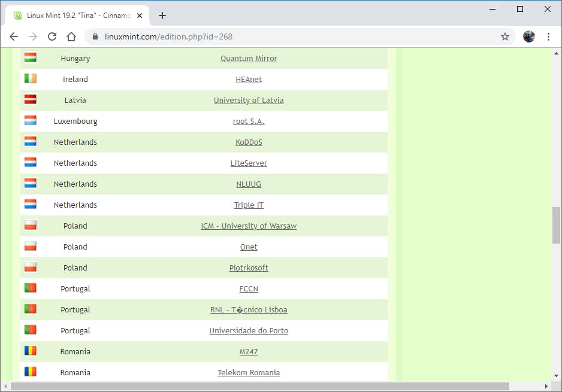Image resolution: width=562 pixels, height=392 pixels.
Task: Click the Ireland flag icon
Action: (x=31, y=78)
